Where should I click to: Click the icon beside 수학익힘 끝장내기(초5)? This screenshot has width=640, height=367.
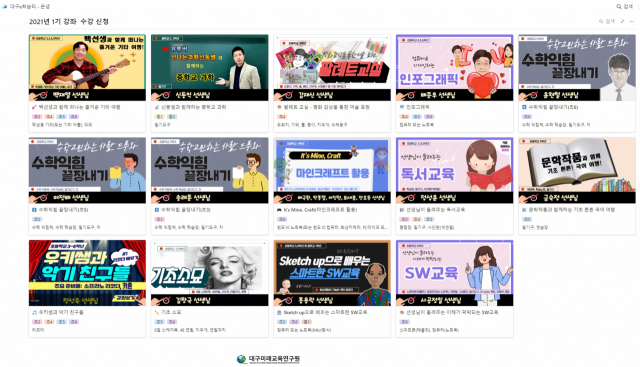(x=34, y=210)
